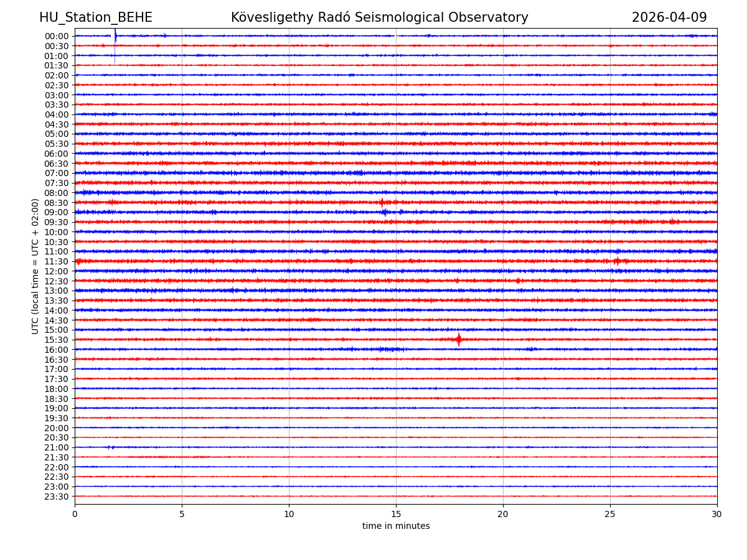The image size is (747, 560).
Task: Click the 23:30 row time label
Action: (56, 497)
